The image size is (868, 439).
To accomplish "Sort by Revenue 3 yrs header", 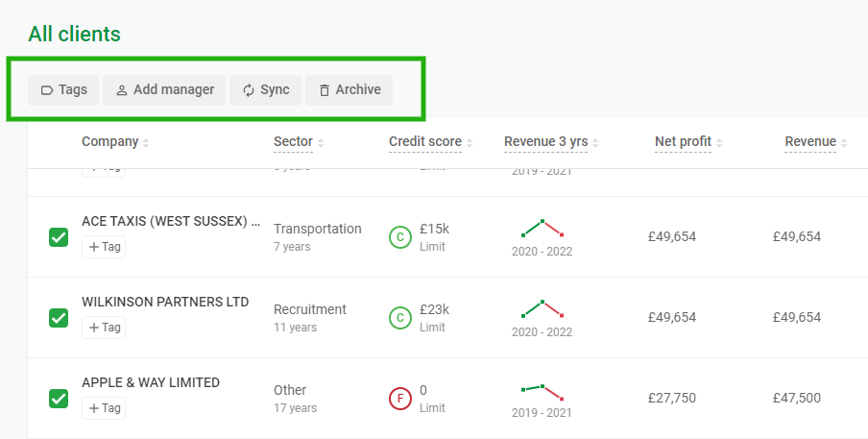I will (x=551, y=142).
